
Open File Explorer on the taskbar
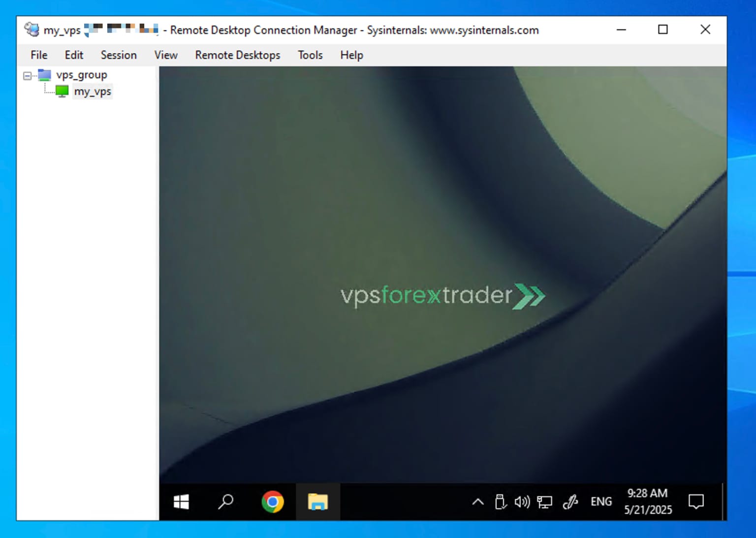click(317, 502)
